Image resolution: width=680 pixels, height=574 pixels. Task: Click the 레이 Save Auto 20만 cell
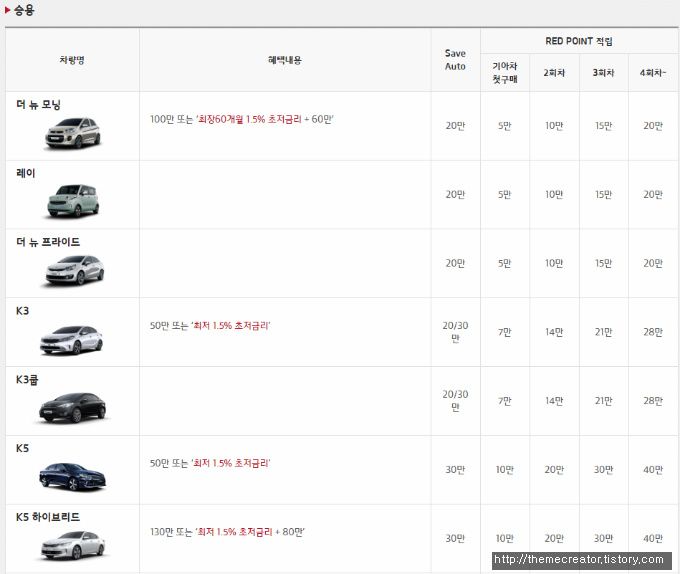[x=455, y=195]
